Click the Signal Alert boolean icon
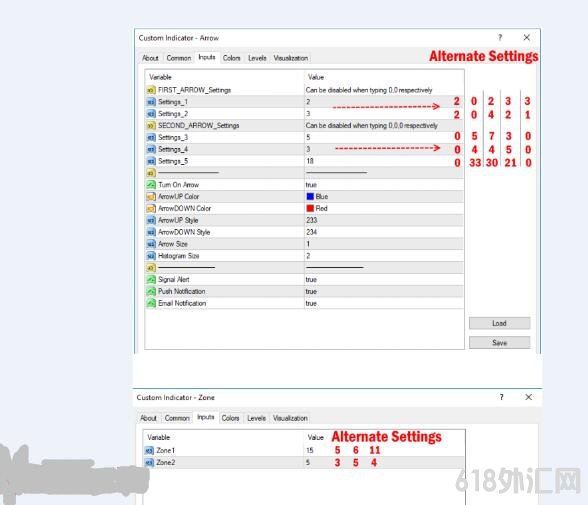This screenshot has height=505, width=588. tap(151, 280)
